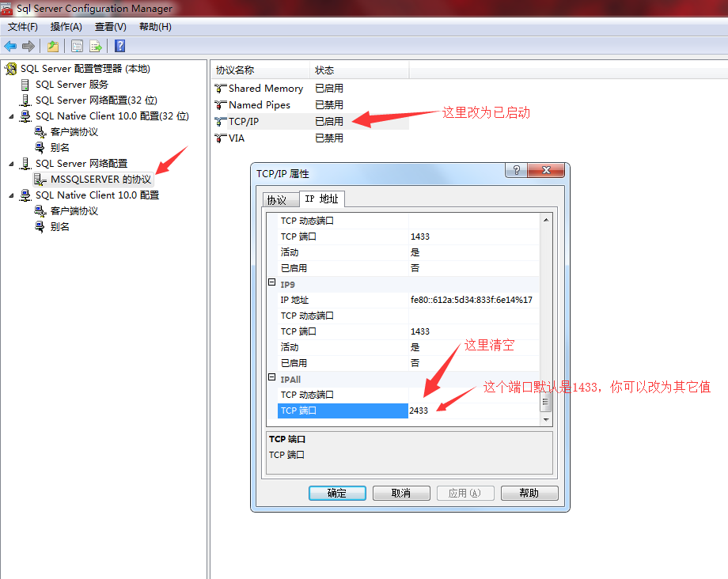Click the TCP/IP protocol icon
This screenshot has height=579, width=728.
[221, 122]
